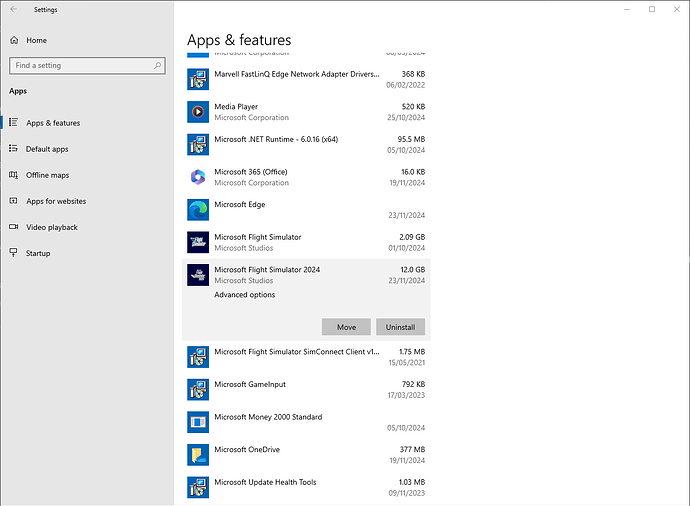
Task: Select Microsoft 365 (Office) entry
Action: coord(306,177)
